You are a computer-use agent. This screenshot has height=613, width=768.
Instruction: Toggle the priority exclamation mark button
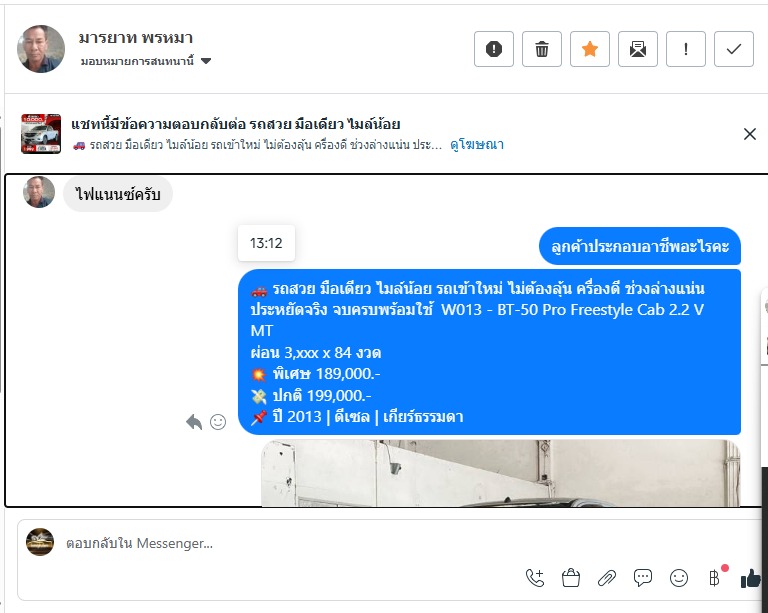686,49
